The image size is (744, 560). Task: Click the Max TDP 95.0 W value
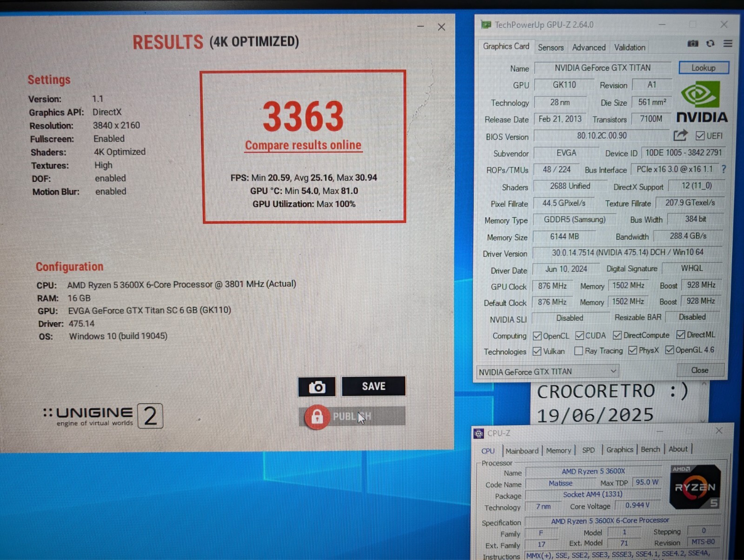647,482
